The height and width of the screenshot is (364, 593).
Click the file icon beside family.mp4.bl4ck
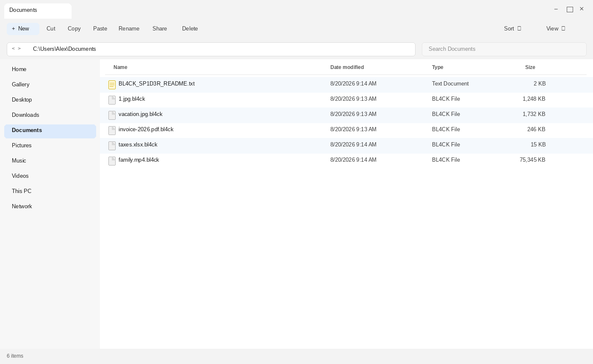coord(112,161)
